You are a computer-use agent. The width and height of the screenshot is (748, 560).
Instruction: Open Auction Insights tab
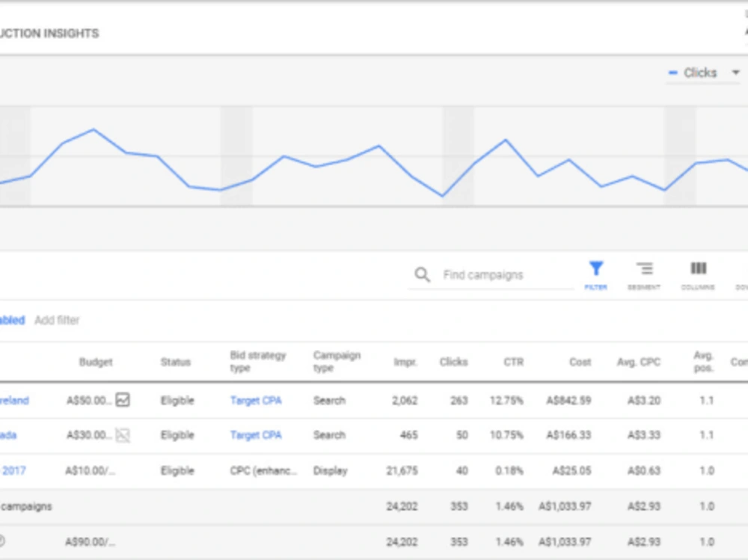[49, 34]
